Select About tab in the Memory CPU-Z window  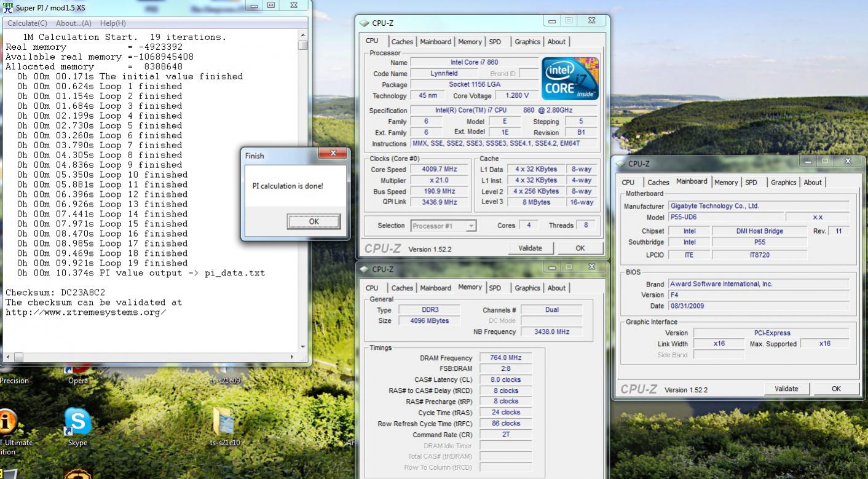pyautogui.click(x=556, y=288)
